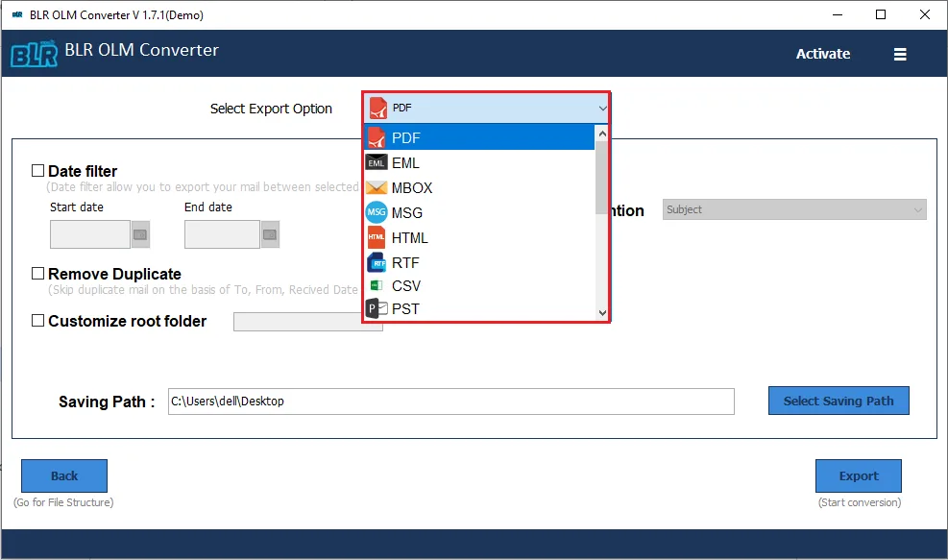Open the hamburger menu
Image resolution: width=948 pixels, height=560 pixels.
coord(900,54)
